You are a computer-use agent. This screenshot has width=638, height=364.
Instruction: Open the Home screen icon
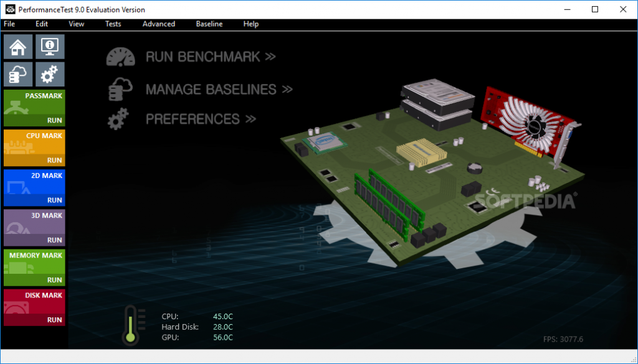[x=18, y=46]
